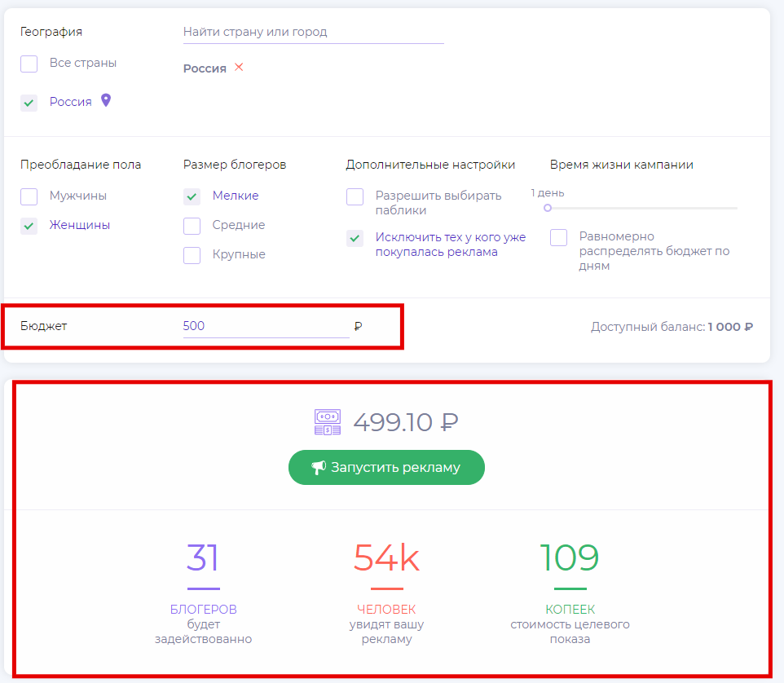
Task: Check the Все страны checkbox
Action: 29,64
